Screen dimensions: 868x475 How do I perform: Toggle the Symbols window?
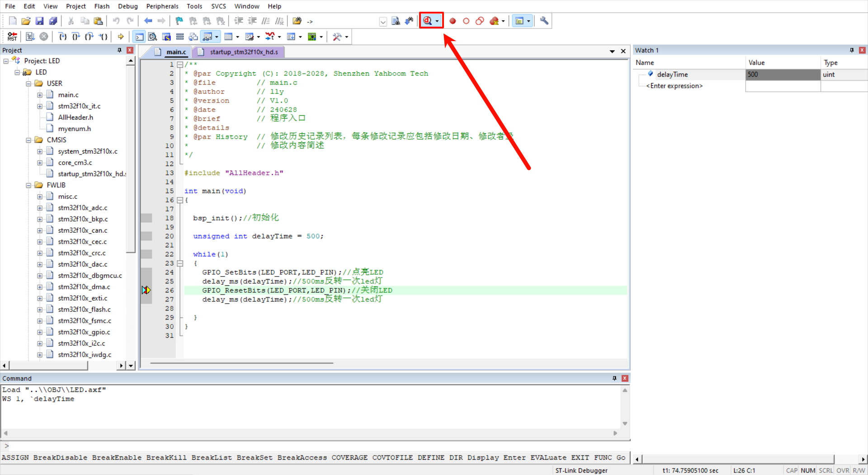pos(166,37)
